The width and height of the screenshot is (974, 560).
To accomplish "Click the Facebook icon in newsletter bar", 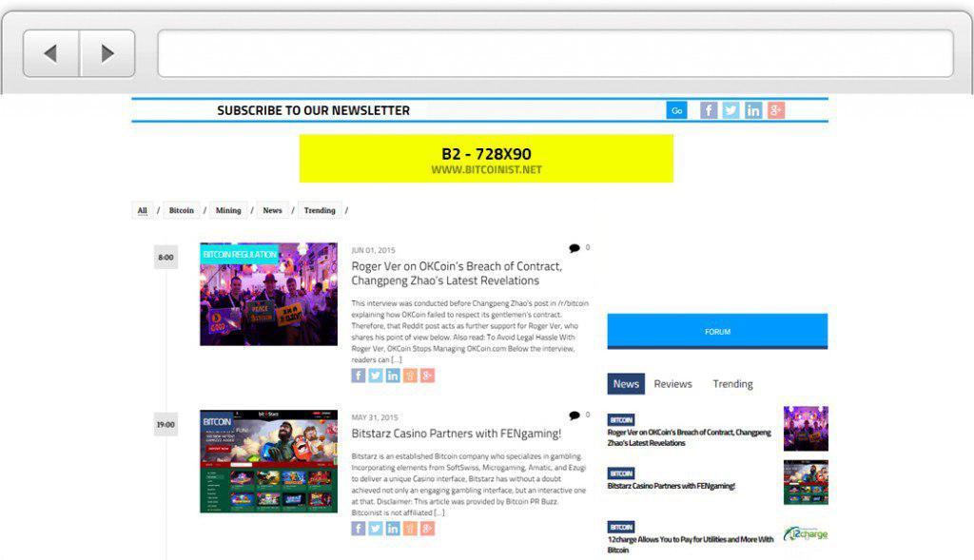I will [x=709, y=110].
